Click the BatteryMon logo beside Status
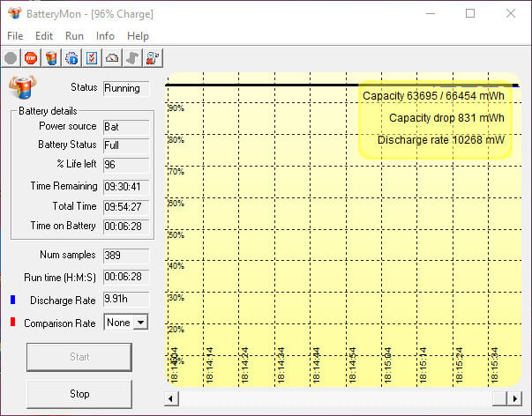The image size is (532, 416). 22,87
